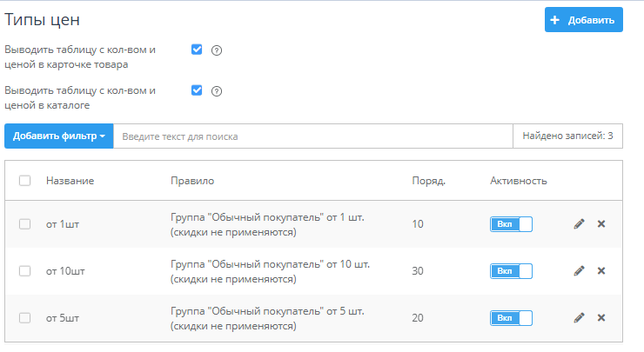Focus the search text field
Image resolution: width=644 pixels, height=352 pixels.
coord(313,136)
